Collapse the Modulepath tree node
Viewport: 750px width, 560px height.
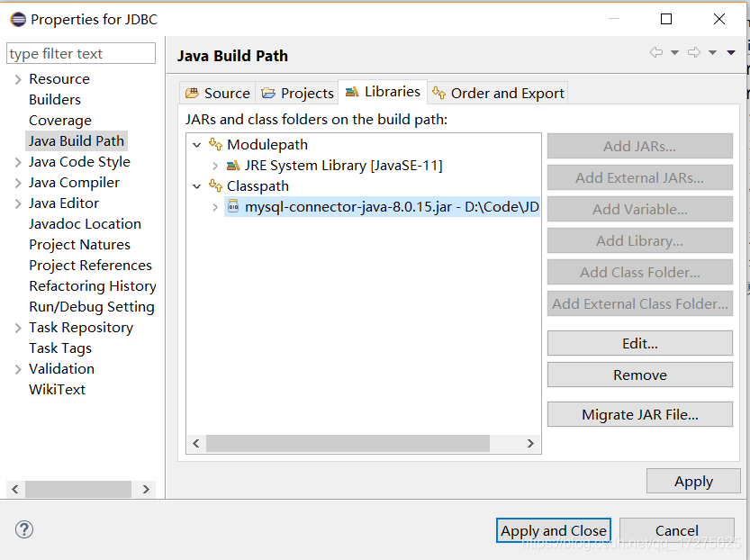pos(196,144)
